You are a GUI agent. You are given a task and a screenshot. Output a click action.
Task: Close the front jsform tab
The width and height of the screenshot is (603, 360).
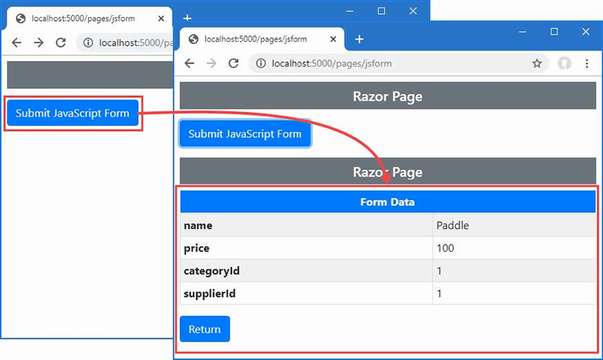333,39
